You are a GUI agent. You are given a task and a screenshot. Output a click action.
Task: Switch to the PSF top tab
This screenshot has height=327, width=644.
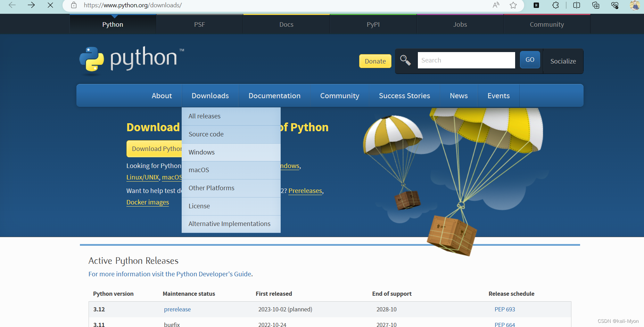click(x=200, y=24)
